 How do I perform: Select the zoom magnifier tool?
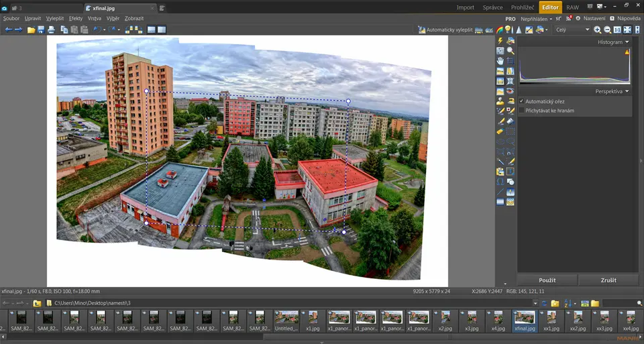511,51
